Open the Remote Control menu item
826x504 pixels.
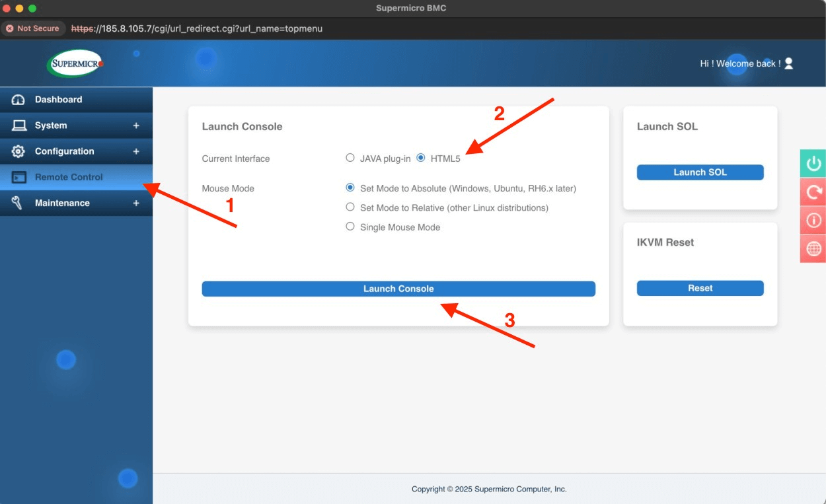tap(69, 177)
